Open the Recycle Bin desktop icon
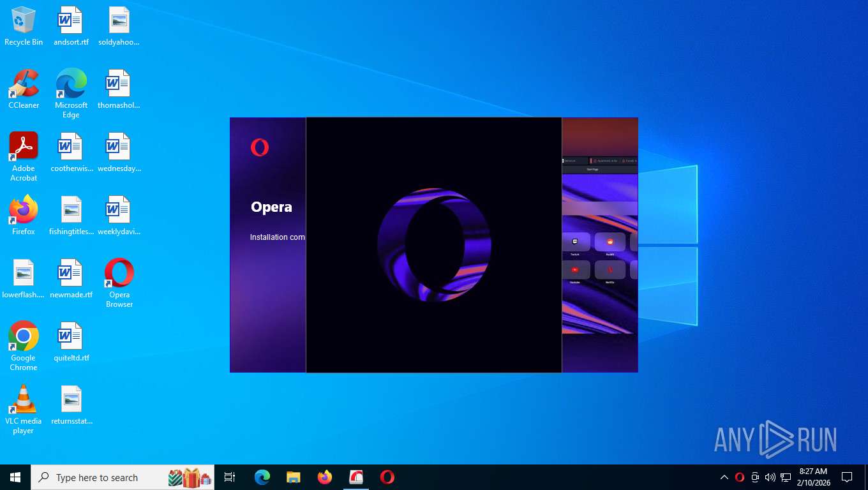 pyautogui.click(x=24, y=26)
